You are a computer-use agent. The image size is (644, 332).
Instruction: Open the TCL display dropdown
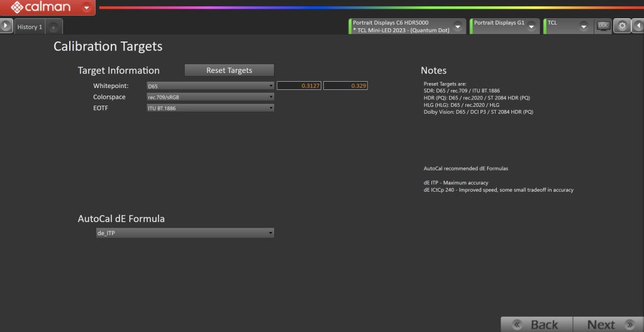tap(583, 26)
